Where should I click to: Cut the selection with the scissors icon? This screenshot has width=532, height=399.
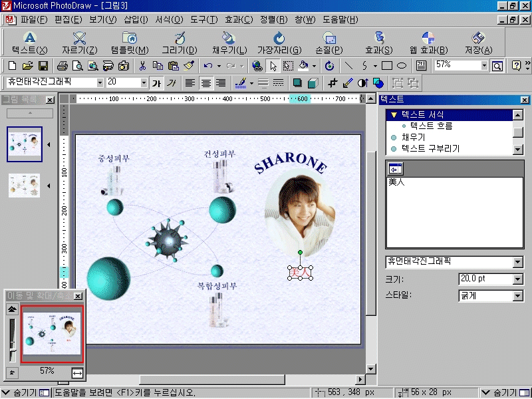[x=142, y=65]
